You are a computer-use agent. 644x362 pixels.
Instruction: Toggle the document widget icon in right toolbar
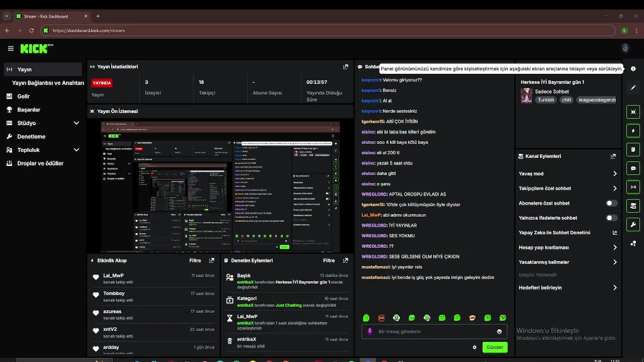pyautogui.click(x=633, y=150)
